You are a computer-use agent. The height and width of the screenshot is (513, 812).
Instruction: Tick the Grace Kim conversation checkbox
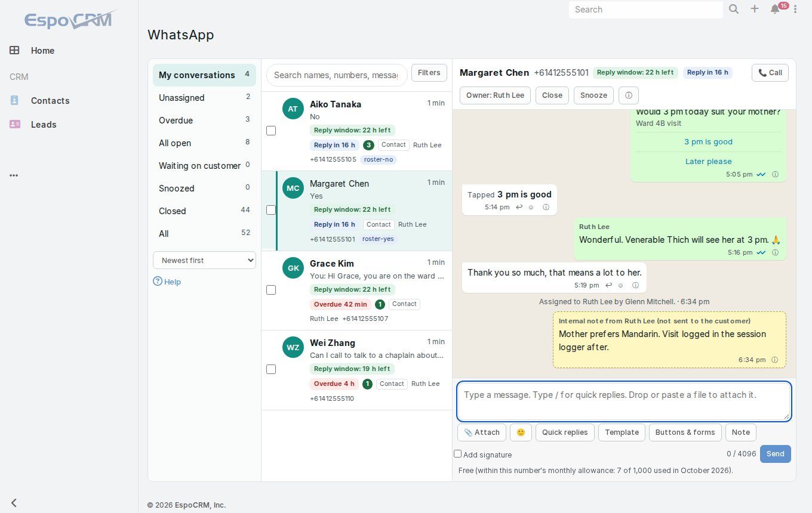coord(271,290)
